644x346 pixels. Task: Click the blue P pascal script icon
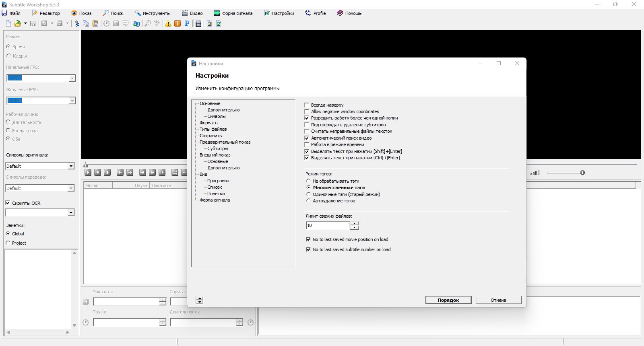pyautogui.click(x=187, y=24)
